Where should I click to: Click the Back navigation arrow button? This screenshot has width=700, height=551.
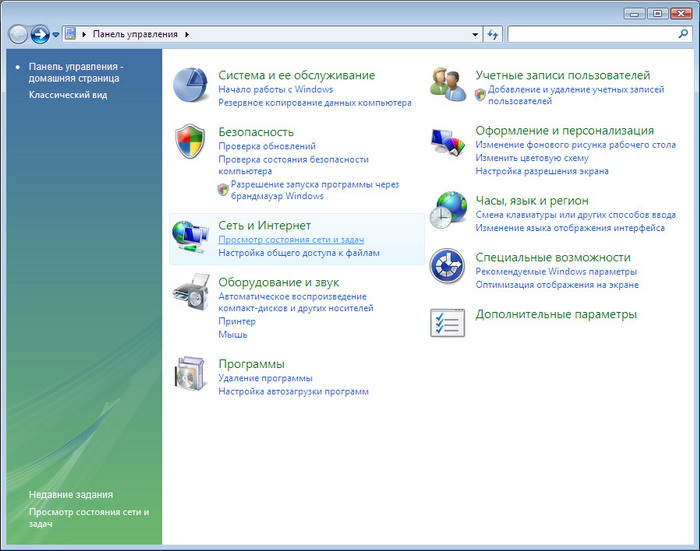pyautogui.click(x=18, y=34)
